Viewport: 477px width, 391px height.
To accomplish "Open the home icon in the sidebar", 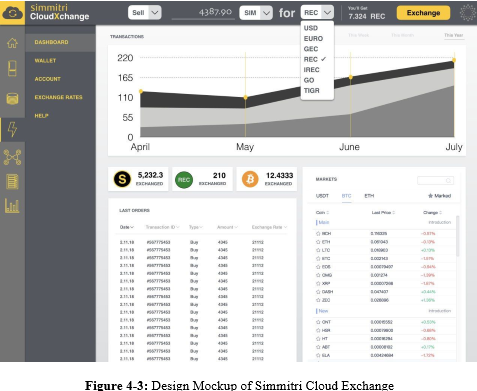I will 12,43.
